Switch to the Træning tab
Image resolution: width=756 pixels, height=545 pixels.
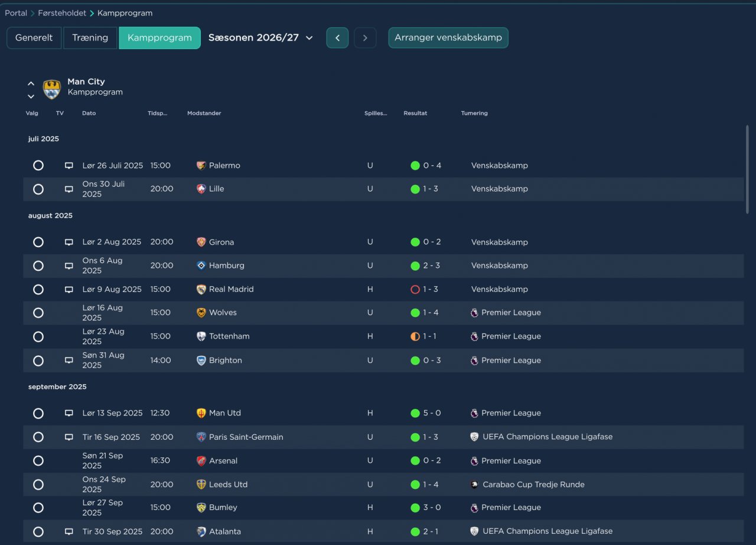pyautogui.click(x=90, y=38)
